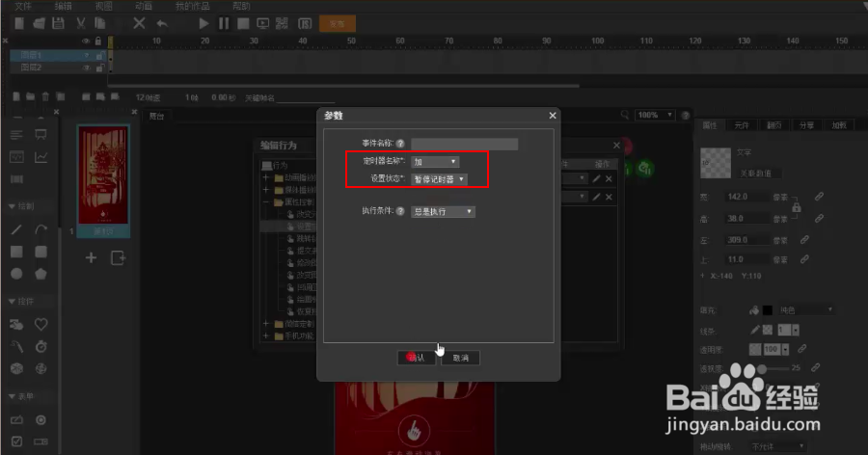
Task: Select the timer stopwatch control icon
Action: [x=41, y=346]
